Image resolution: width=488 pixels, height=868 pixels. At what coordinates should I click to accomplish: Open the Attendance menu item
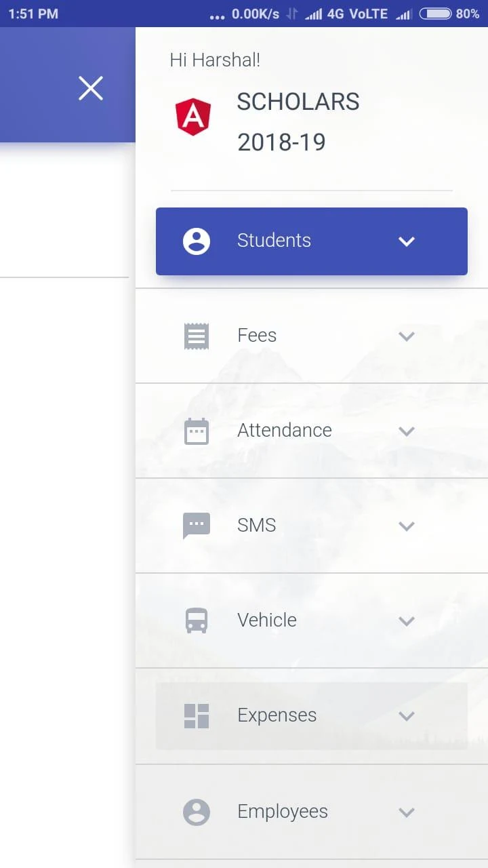(x=312, y=431)
